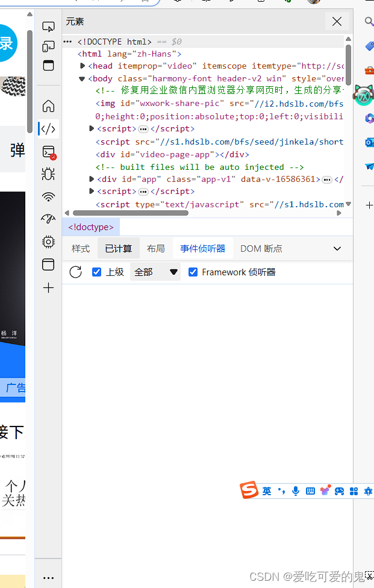
Task: Select the html lang zh-Hans line
Action: pos(129,54)
